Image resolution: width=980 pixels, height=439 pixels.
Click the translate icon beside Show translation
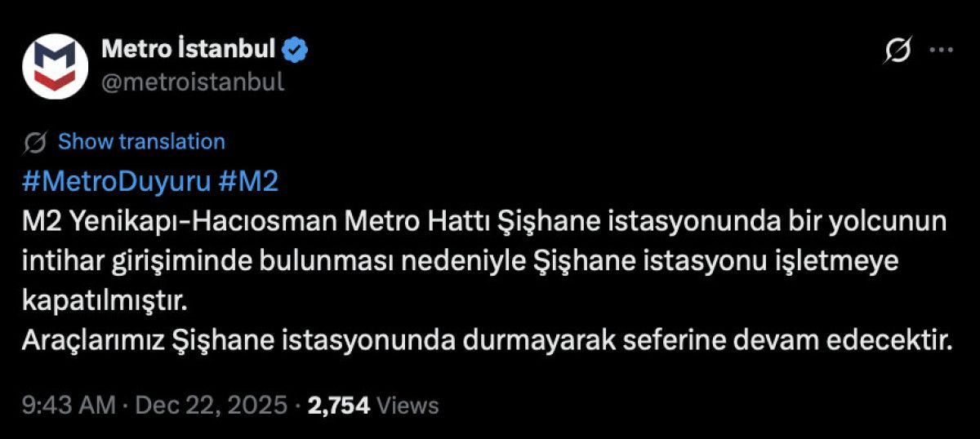(x=35, y=142)
